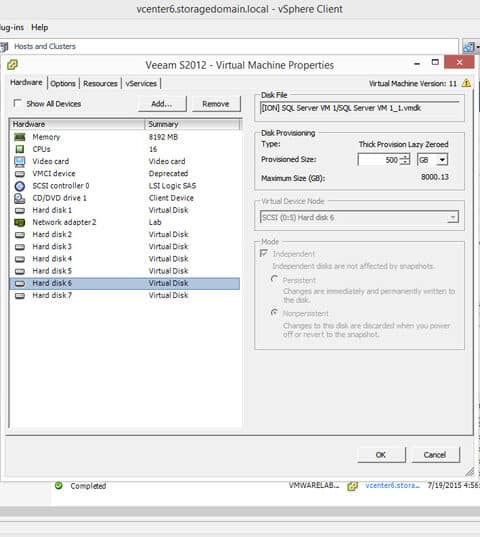Click the Hard disk 6 icon
Viewport: 480px width, 537px height.
(20, 284)
